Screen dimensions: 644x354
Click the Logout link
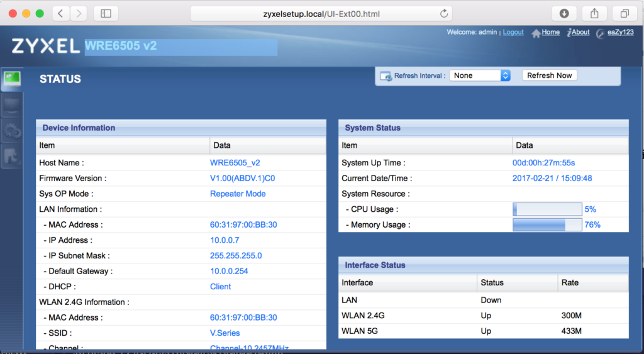click(513, 32)
